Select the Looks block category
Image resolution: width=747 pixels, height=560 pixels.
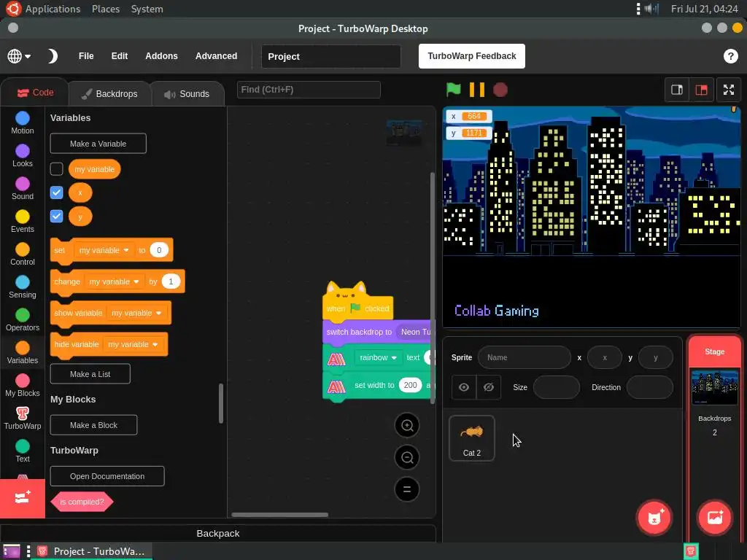click(23, 156)
